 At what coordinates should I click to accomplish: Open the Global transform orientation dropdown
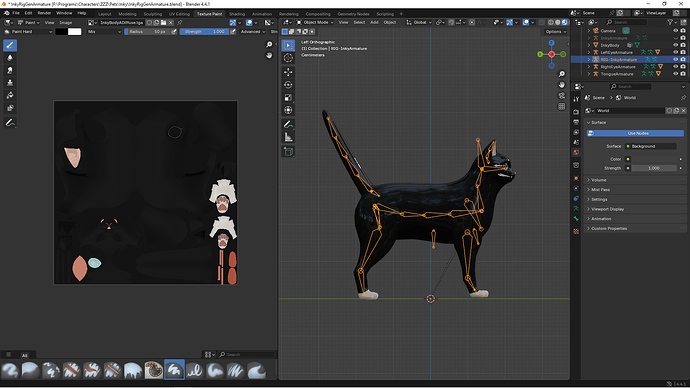pyautogui.click(x=418, y=22)
